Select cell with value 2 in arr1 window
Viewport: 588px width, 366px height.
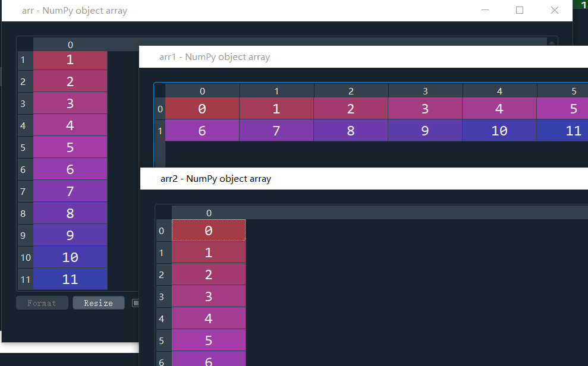point(351,109)
